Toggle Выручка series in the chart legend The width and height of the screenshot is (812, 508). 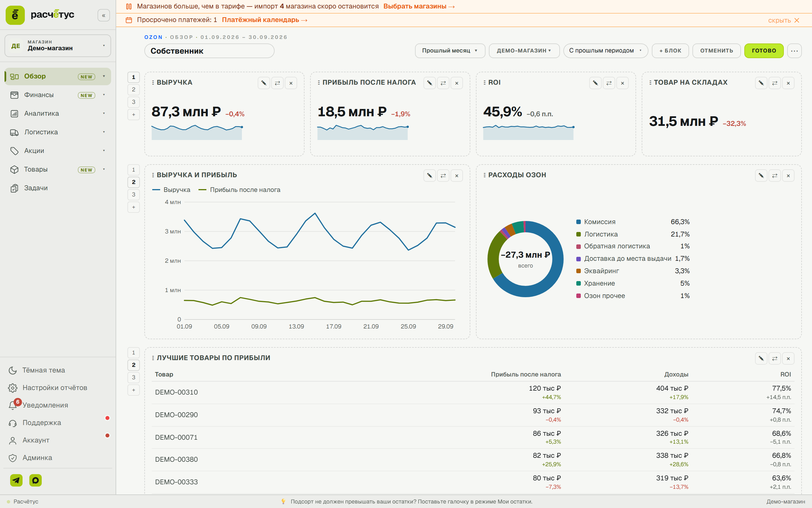[171, 190]
